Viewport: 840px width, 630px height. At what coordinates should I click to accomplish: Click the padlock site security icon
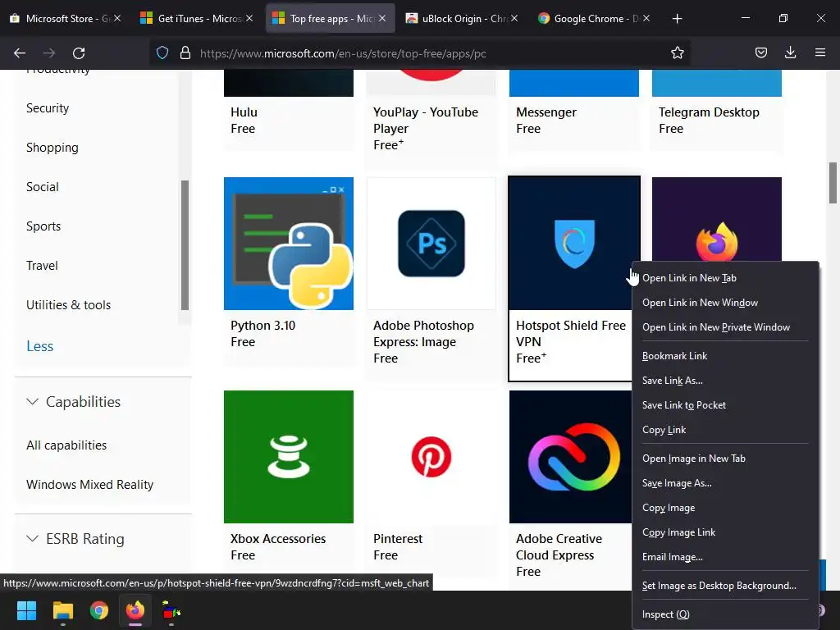point(185,53)
